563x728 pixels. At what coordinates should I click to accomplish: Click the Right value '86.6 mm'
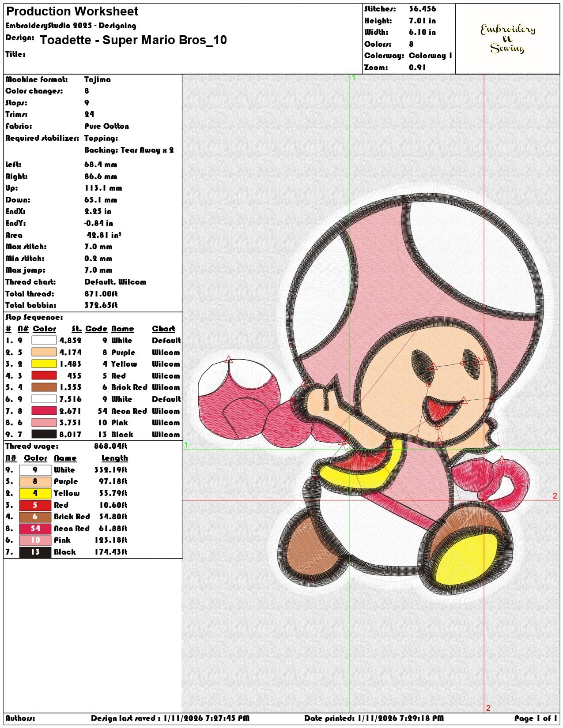tap(101, 176)
